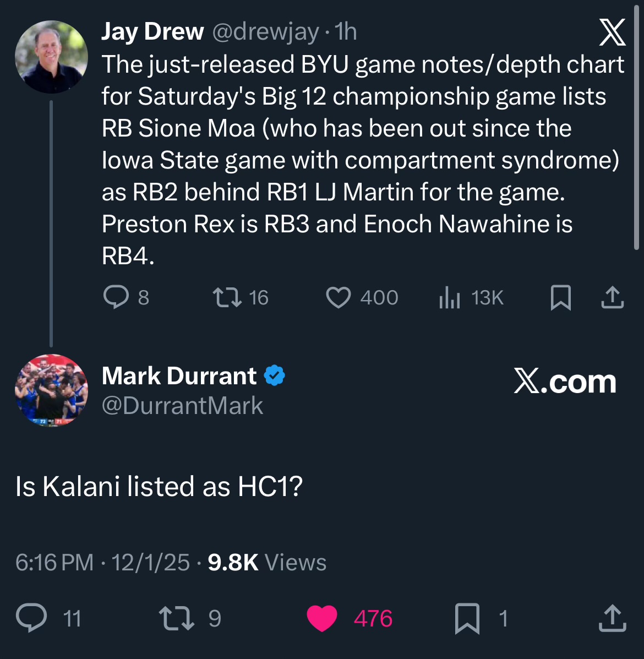Reply to Jay Drew's tweet
The width and height of the screenshot is (644, 659).
(116, 297)
